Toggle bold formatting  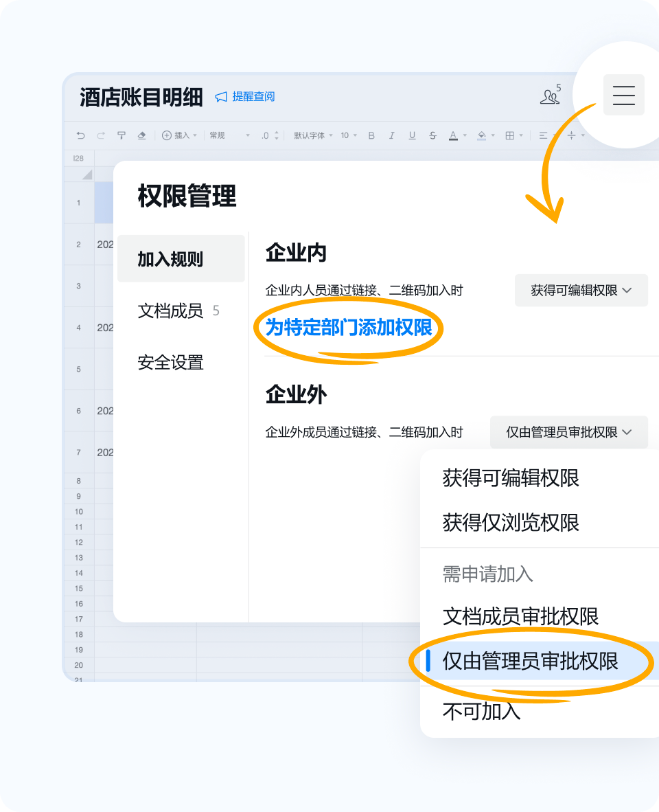pos(371,135)
